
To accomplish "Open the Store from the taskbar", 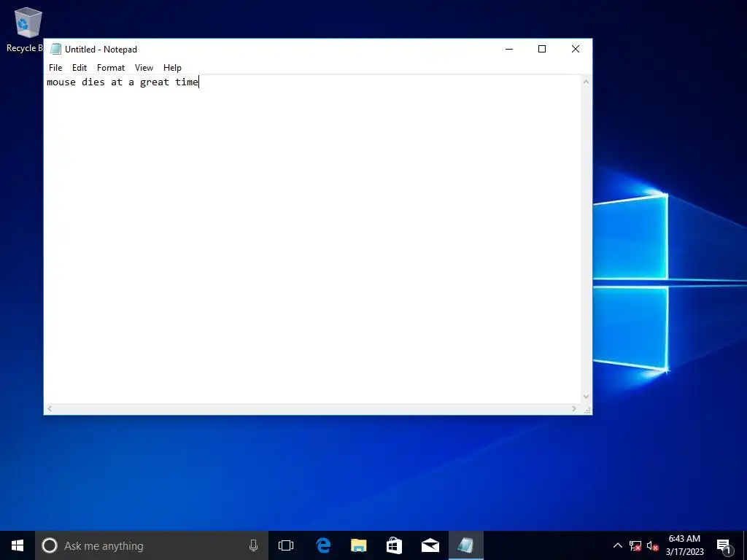I will tap(395, 545).
